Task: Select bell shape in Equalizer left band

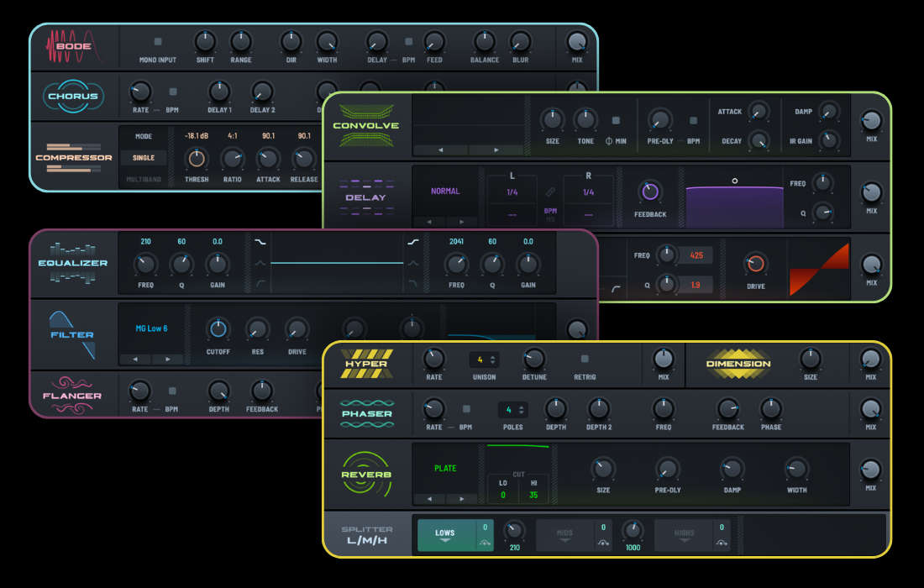Action: [260, 263]
